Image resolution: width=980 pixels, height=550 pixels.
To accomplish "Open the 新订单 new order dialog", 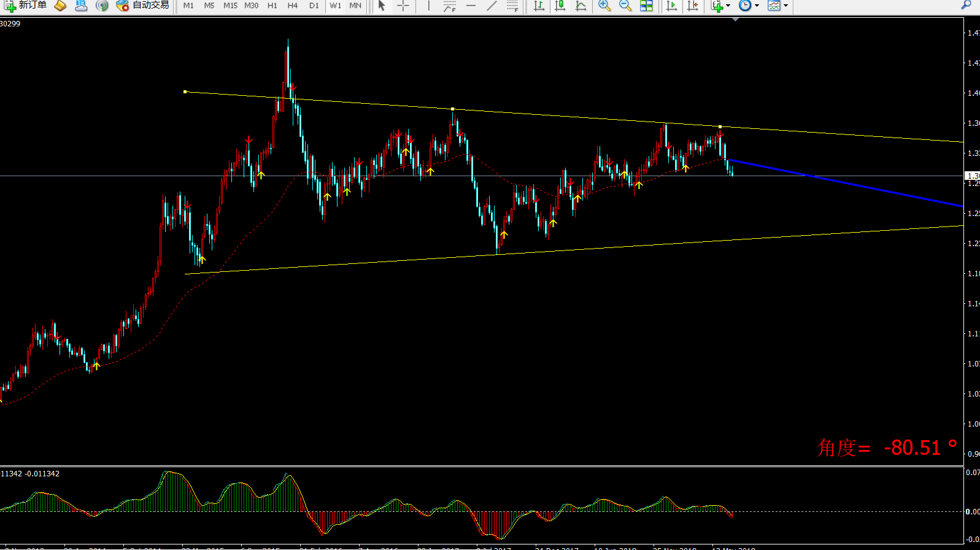I will (x=25, y=6).
